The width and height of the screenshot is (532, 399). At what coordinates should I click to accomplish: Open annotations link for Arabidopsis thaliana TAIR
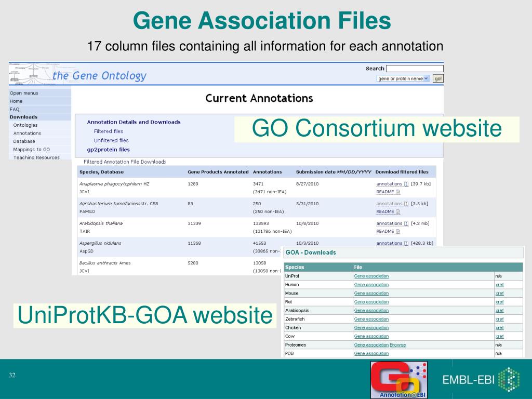[389, 223]
